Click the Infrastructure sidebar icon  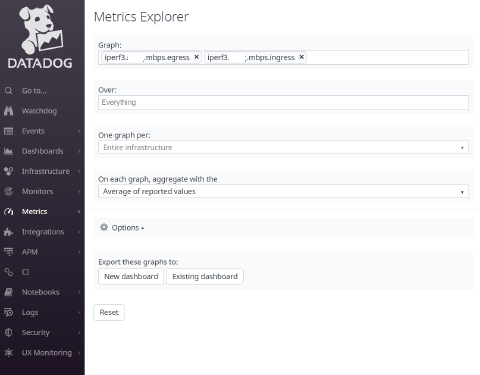click(x=9, y=171)
